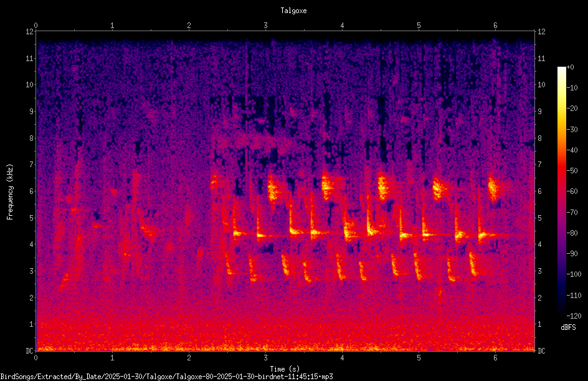Click the 1-second tick on bottom axis

click(x=112, y=358)
